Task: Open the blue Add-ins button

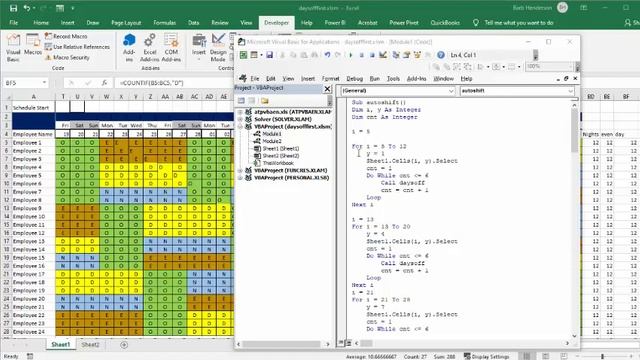Action: click(129, 47)
